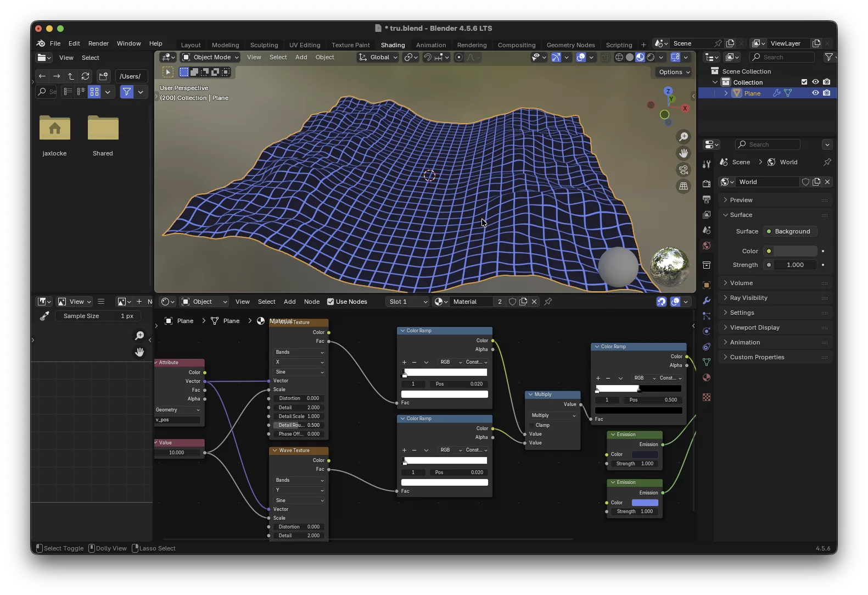
Task: Refresh the file browser listing
Action: click(x=85, y=76)
